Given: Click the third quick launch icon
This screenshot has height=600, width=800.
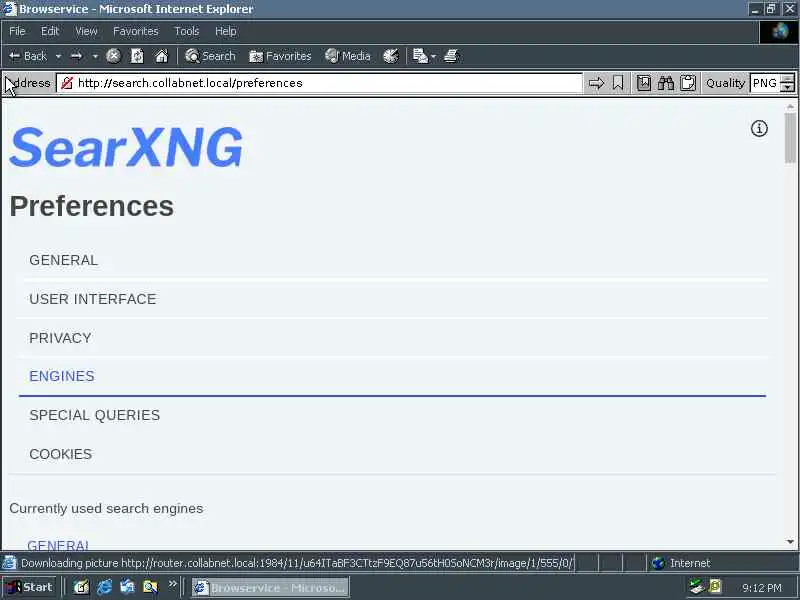Looking at the screenshot, I should coord(127,587).
